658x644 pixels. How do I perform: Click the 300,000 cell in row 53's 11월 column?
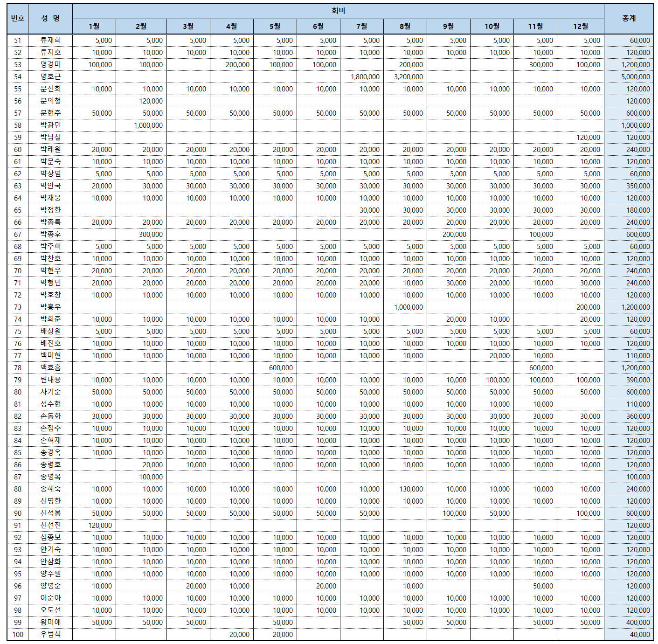click(540, 65)
